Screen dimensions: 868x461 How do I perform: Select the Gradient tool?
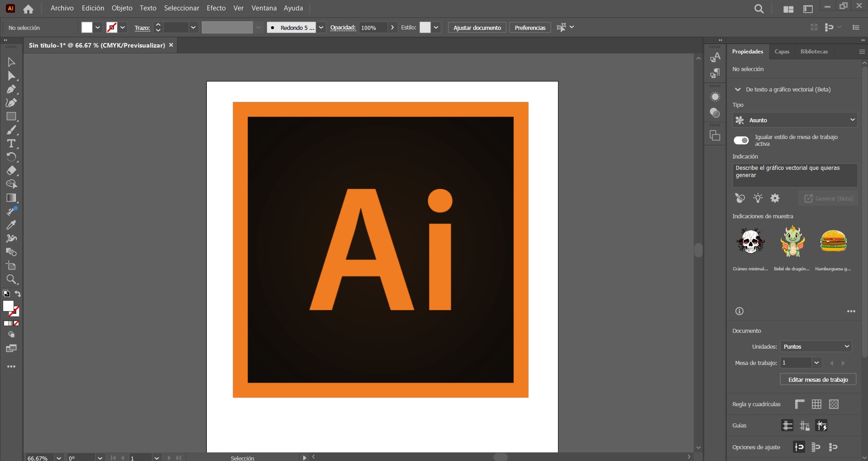[11, 198]
